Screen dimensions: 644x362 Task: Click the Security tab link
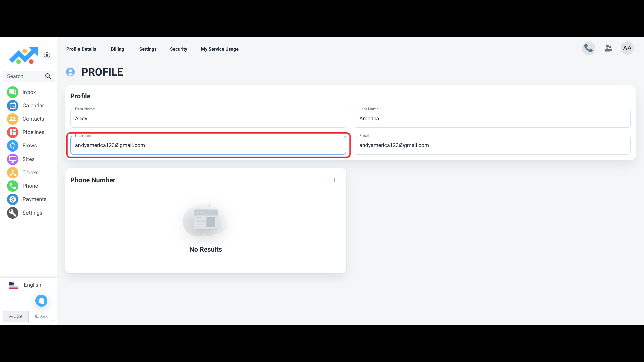(x=178, y=49)
